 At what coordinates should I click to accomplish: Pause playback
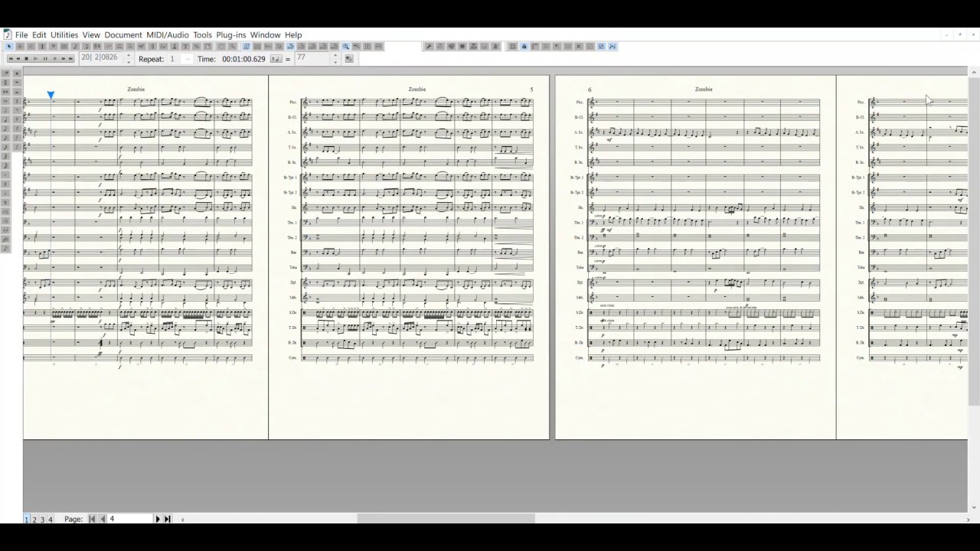45,58
